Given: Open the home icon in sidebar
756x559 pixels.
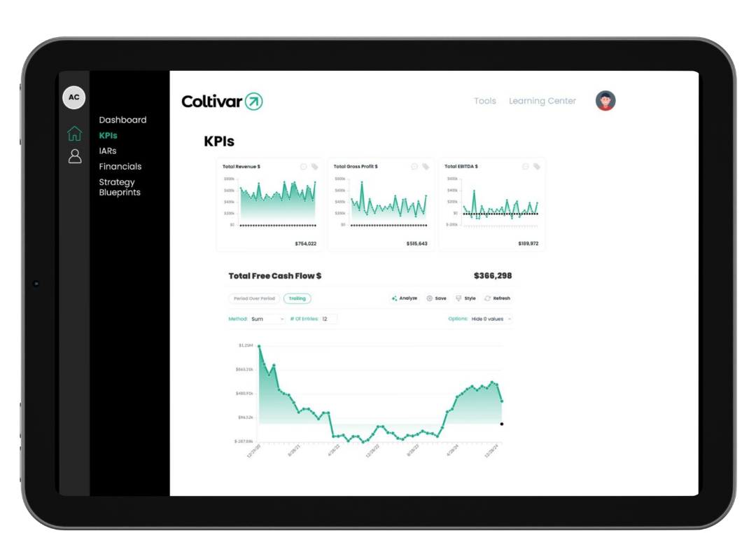Looking at the screenshot, I should [75, 134].
